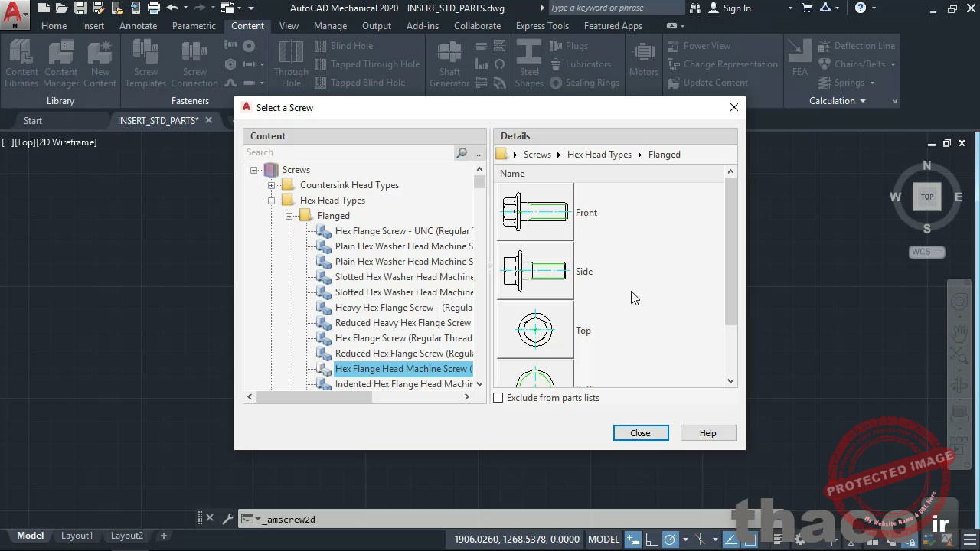This screenshot has height=551, width=980.
Task: Open the Deflection Line calculation
Action: [x=856, y=46]
